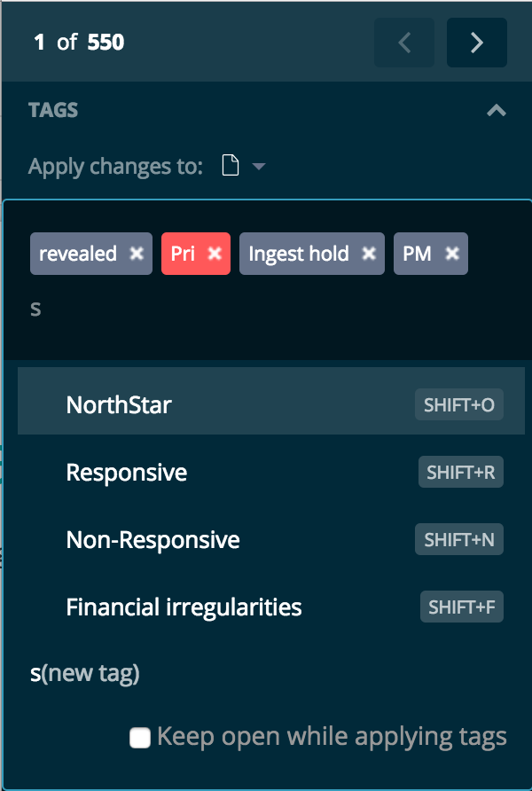The height and width of the screenshot is (791, 532).
Task: Go to the next document arrow
Action: click(476, 43)
